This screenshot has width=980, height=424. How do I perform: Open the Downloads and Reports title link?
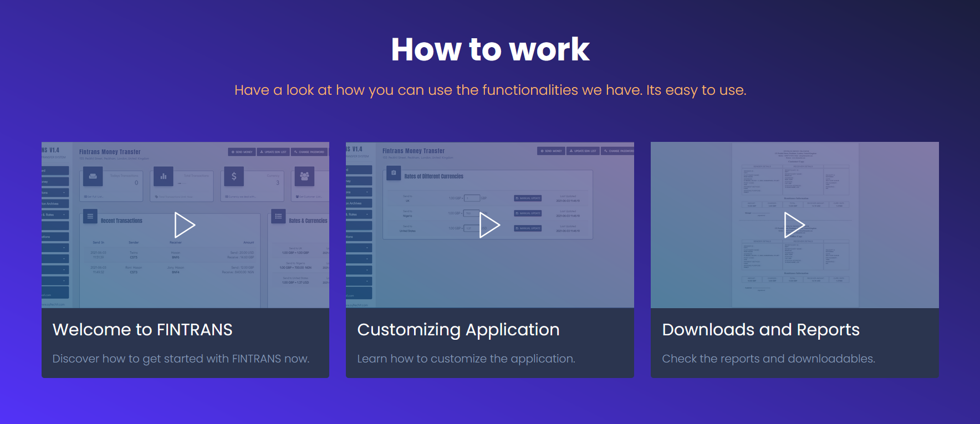click(760, 330)
